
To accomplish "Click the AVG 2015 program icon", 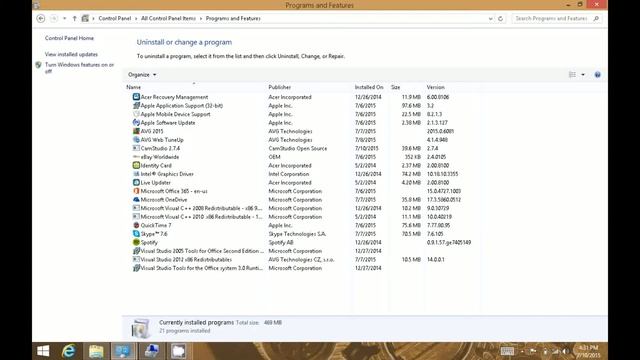I will pos(136,131).
